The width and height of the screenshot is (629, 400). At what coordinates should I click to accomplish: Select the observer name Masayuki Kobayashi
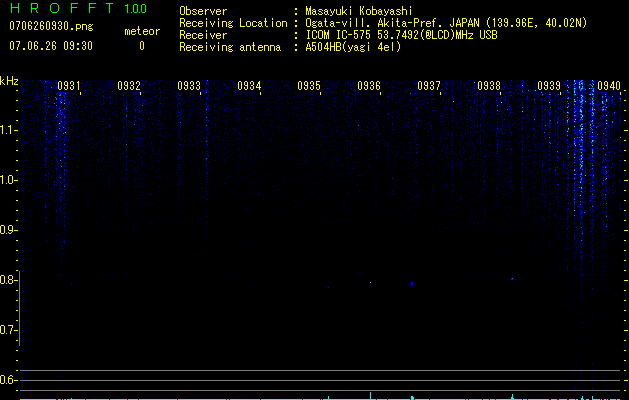click(359, 11)
